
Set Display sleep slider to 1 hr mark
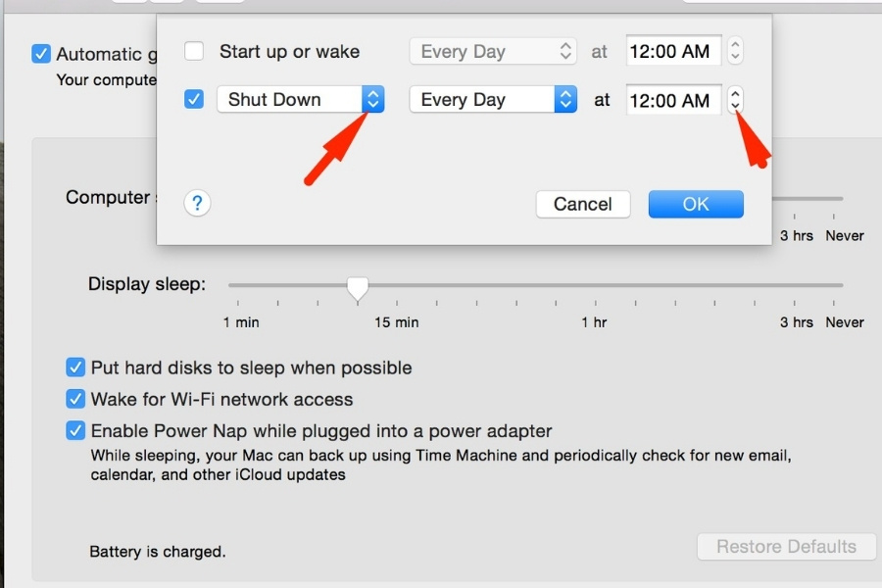593,285
